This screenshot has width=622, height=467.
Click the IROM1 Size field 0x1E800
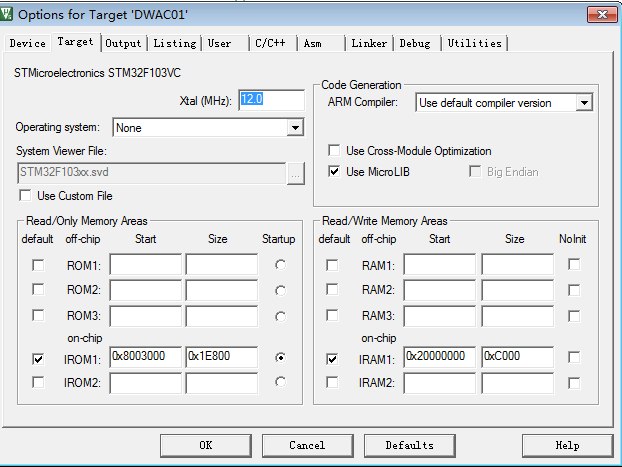pos(222,357)
